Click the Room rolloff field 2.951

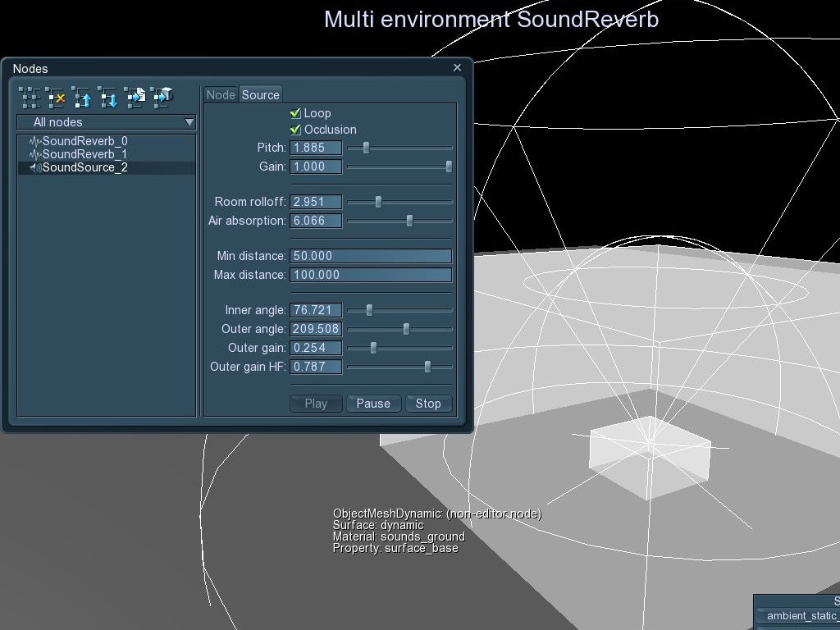tap(316, 202)
